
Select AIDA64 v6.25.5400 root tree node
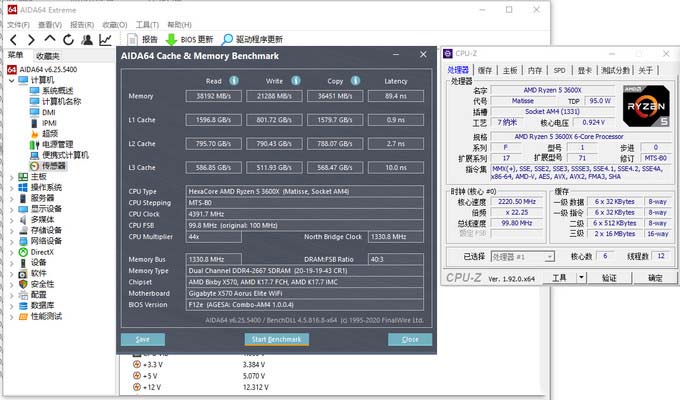(42, 69)
